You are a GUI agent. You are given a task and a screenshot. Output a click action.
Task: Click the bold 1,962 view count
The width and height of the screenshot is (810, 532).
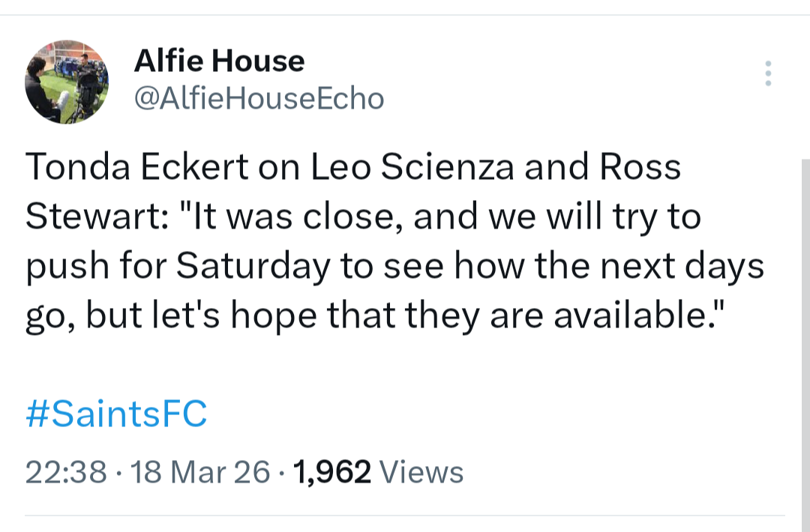click(x=334, y=472)
